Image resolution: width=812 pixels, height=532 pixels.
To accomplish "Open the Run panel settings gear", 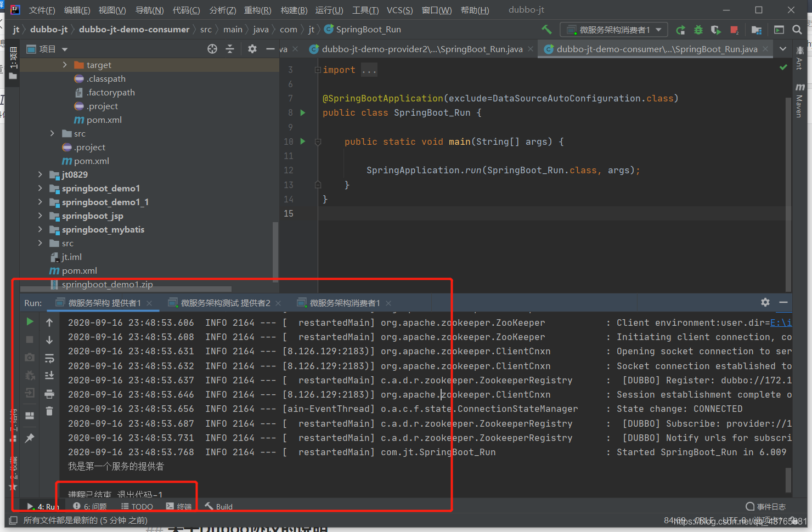I will [x=765, y=302].
